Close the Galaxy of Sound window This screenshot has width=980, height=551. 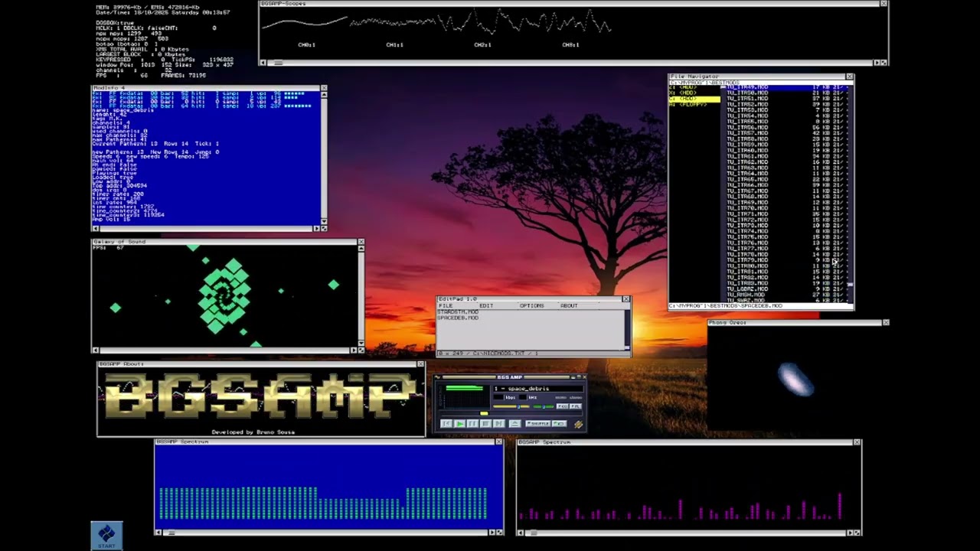361,242
